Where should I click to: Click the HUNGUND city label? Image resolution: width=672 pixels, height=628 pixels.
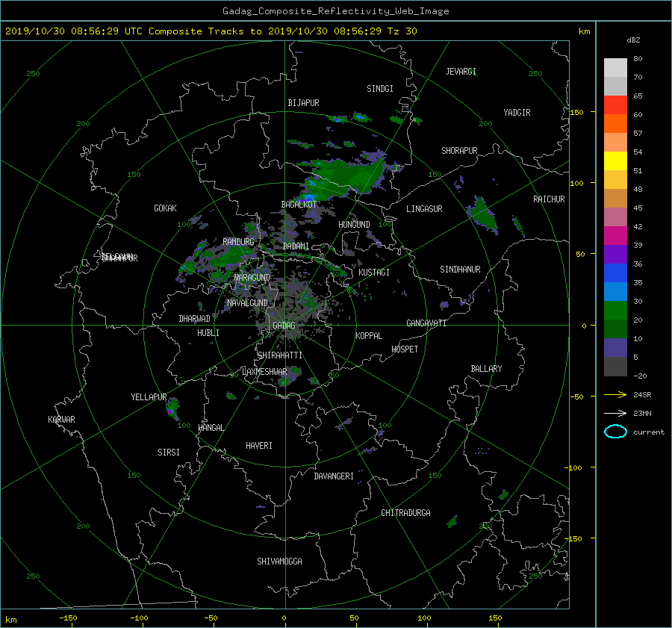[x=354, y=225]
